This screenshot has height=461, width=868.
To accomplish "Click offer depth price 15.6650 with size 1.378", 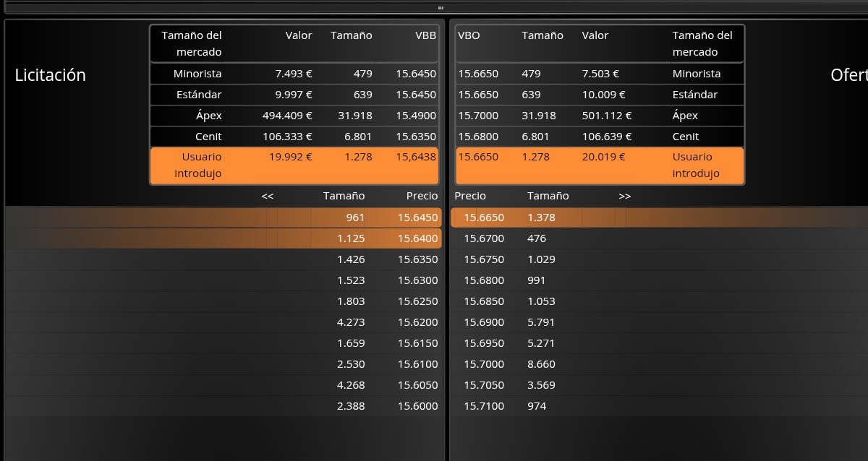I will (484, 217).
